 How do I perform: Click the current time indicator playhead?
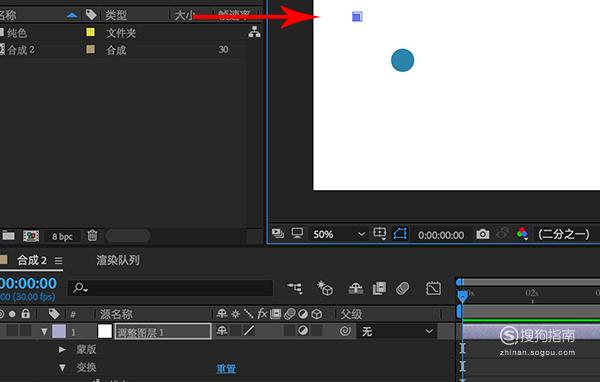[x=462, y=296]
